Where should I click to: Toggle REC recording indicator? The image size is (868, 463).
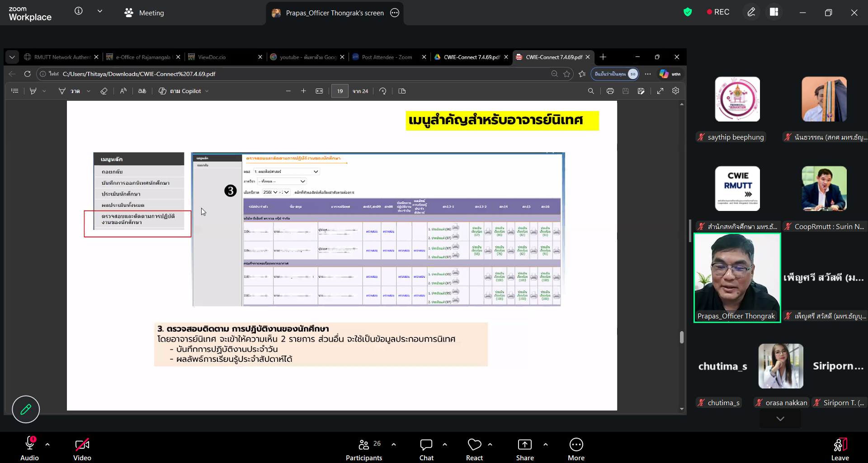pyautogui.click(x=718, y=12)
